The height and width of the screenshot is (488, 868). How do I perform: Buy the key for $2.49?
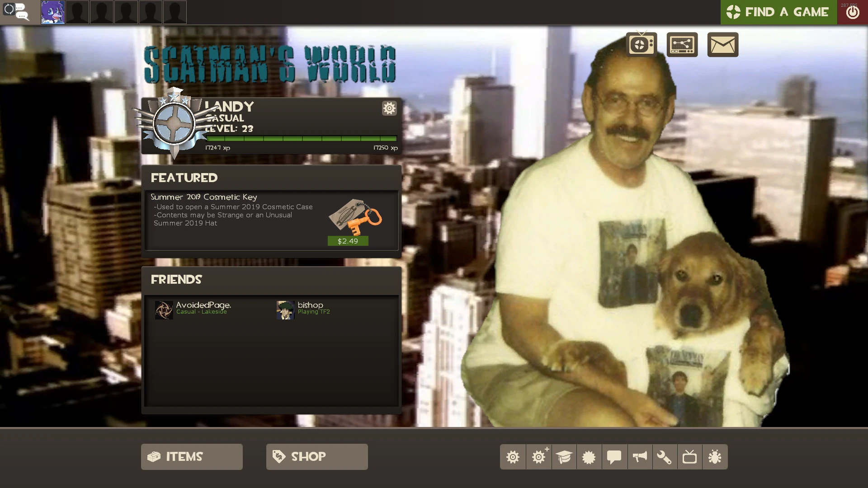(x=348, y=241)
